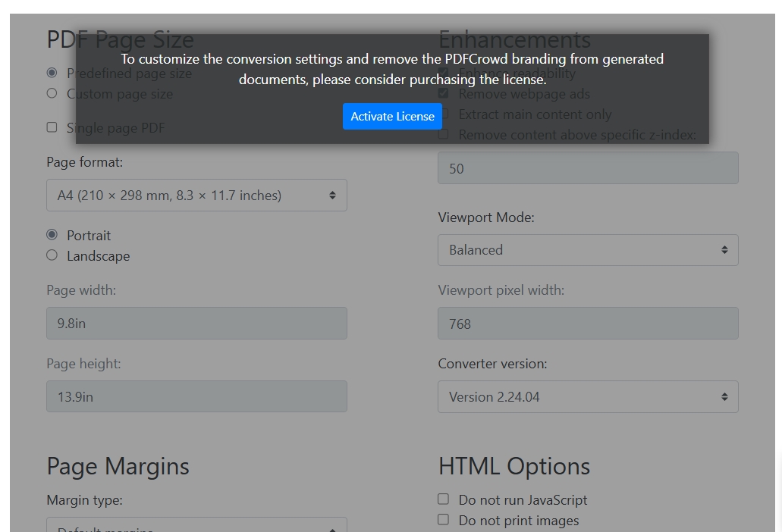Click the Converter version: label
Screen dimensions: 782x532
tap(493, 364)
